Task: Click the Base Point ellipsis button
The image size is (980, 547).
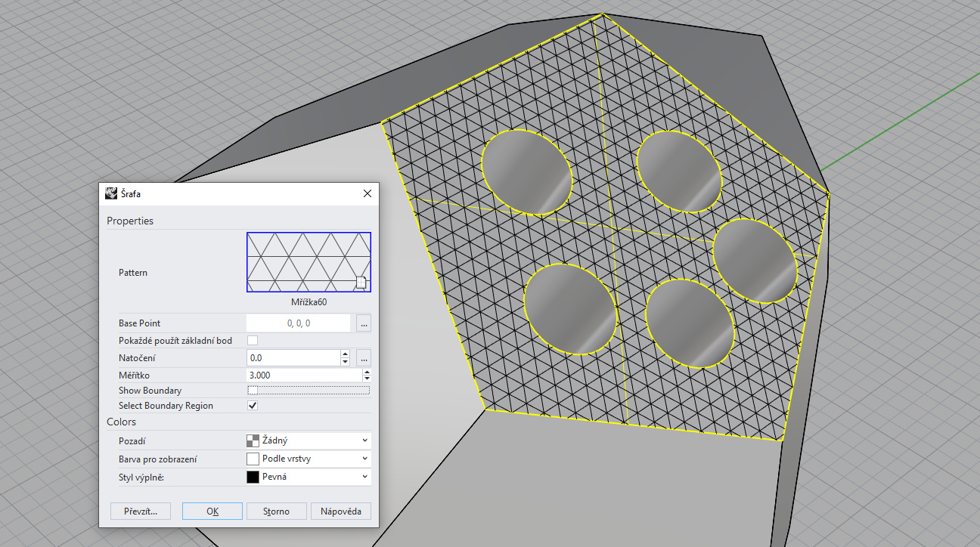Action: coord(364,323)
